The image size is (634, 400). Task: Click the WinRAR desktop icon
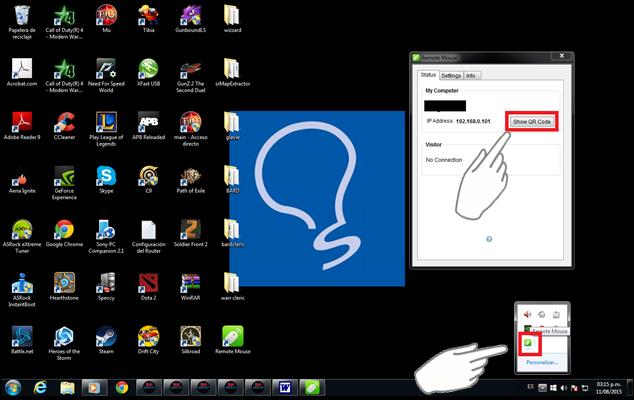pyautogui.click(x=190, y=286)
